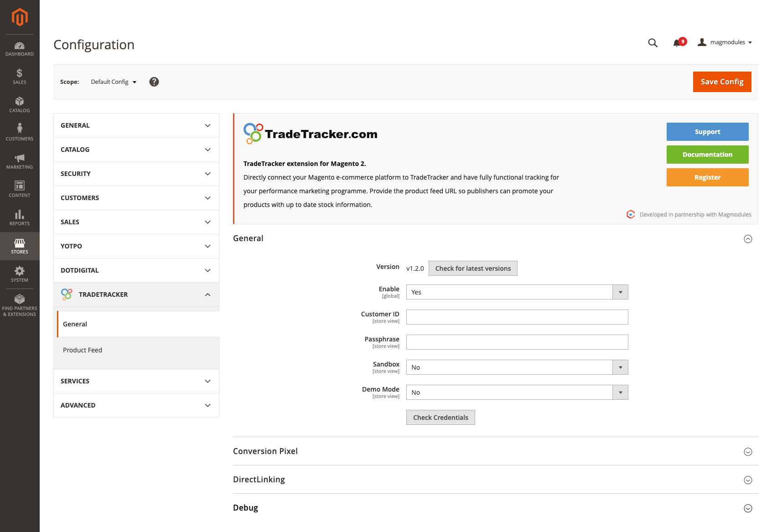Expand the CATALOG config section

click(x=136, y=150)
